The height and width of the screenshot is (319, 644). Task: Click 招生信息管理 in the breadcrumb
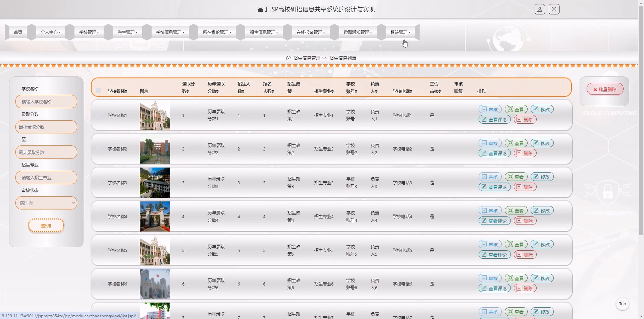click(x=307, y=58)
